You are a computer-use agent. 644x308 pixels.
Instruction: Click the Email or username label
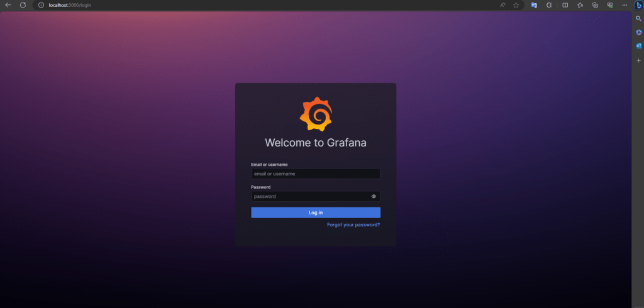269,165
